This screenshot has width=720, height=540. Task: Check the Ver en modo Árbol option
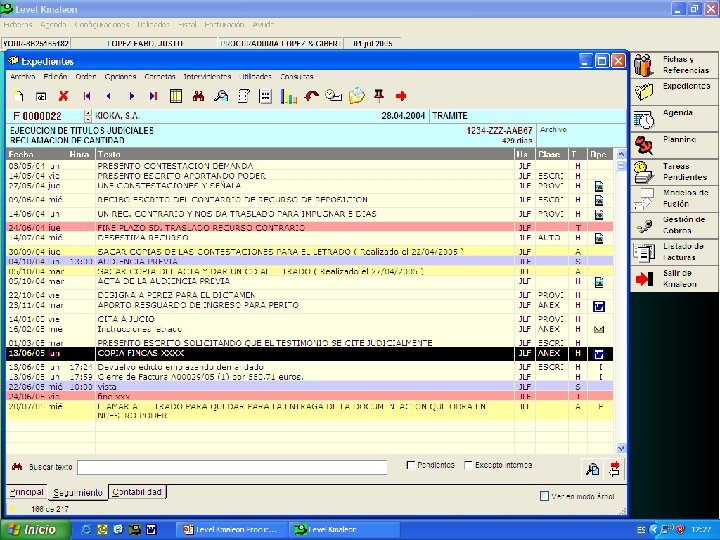[544, 495]
